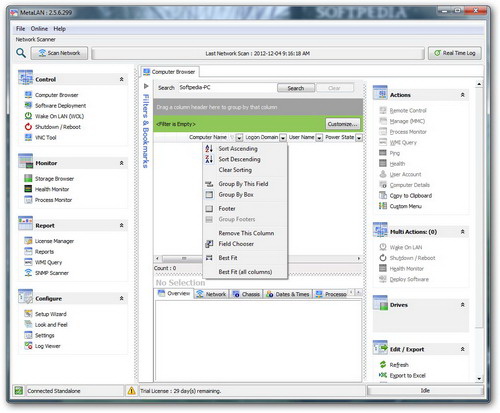Screen dimensions: 500x413
Task: Toggle Group By Box menu option
Action: (245, 194)
